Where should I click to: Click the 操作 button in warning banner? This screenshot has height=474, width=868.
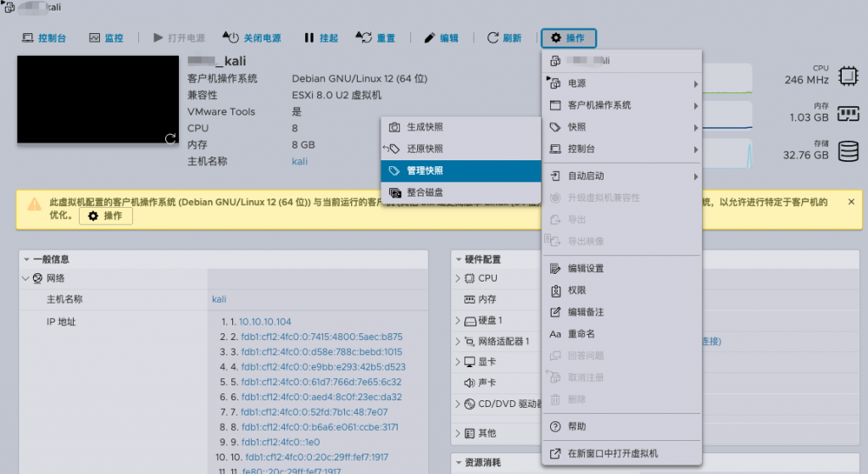(106, 215)
